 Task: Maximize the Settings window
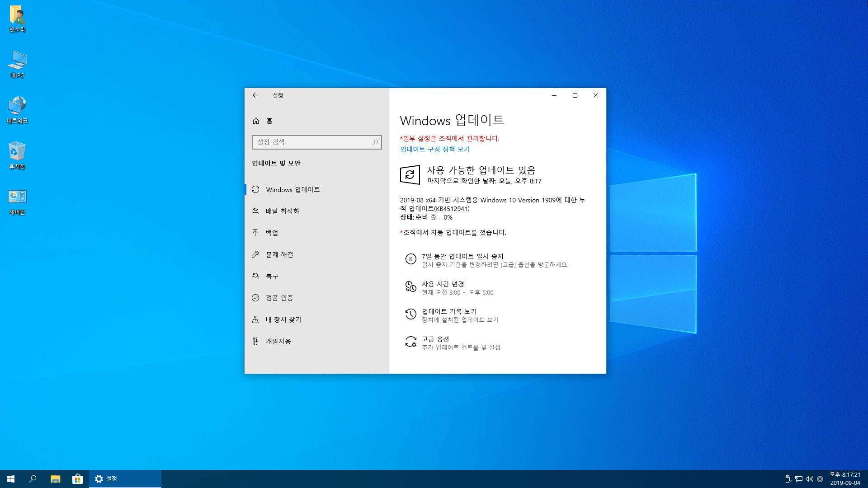pos(575,95)
